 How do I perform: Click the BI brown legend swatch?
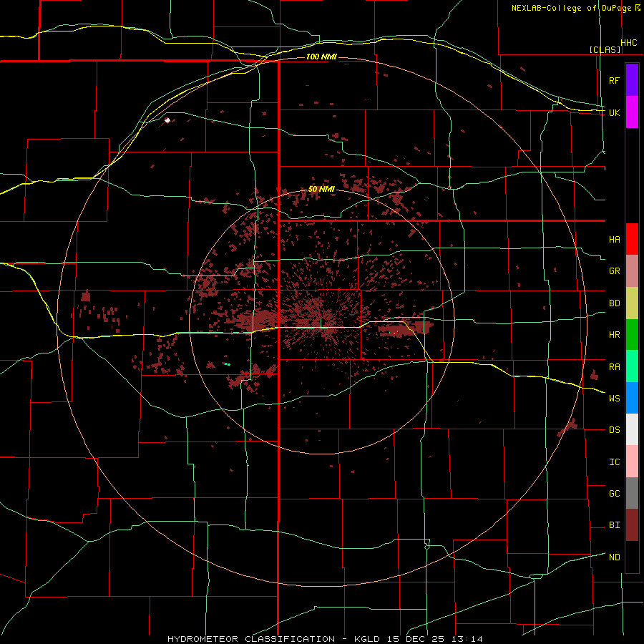(x=632, y=525)
